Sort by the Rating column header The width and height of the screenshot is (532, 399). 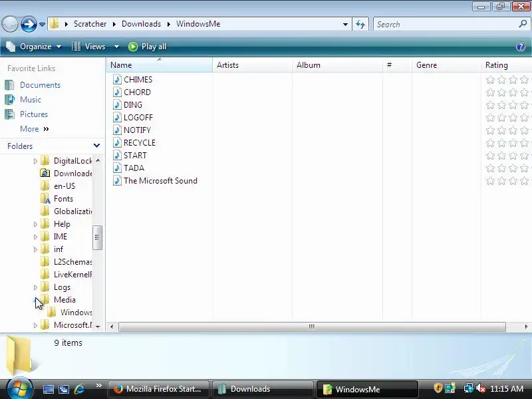[506, 65]
